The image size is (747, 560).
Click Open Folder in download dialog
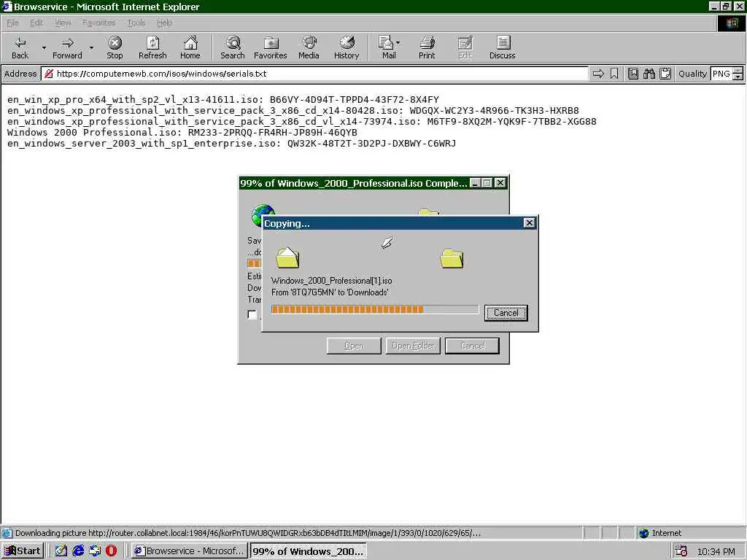(x=413, y=346)
